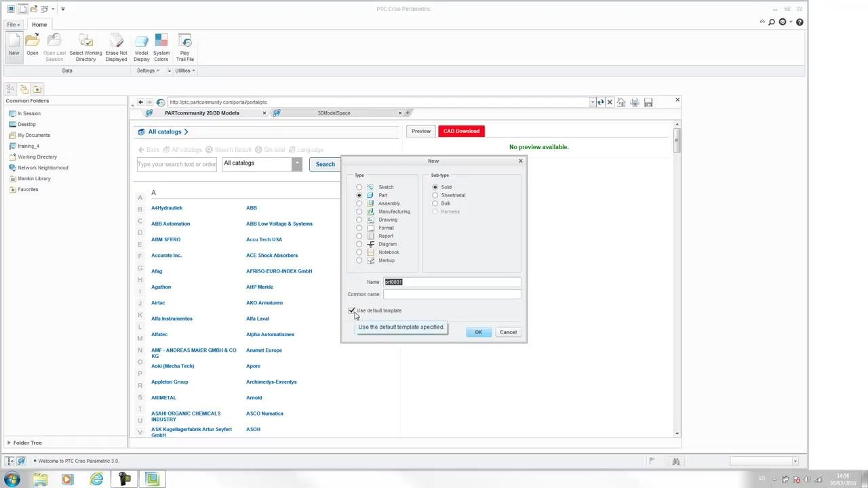
Task: Select Assembly type radio button
Action: pos(359,203)
